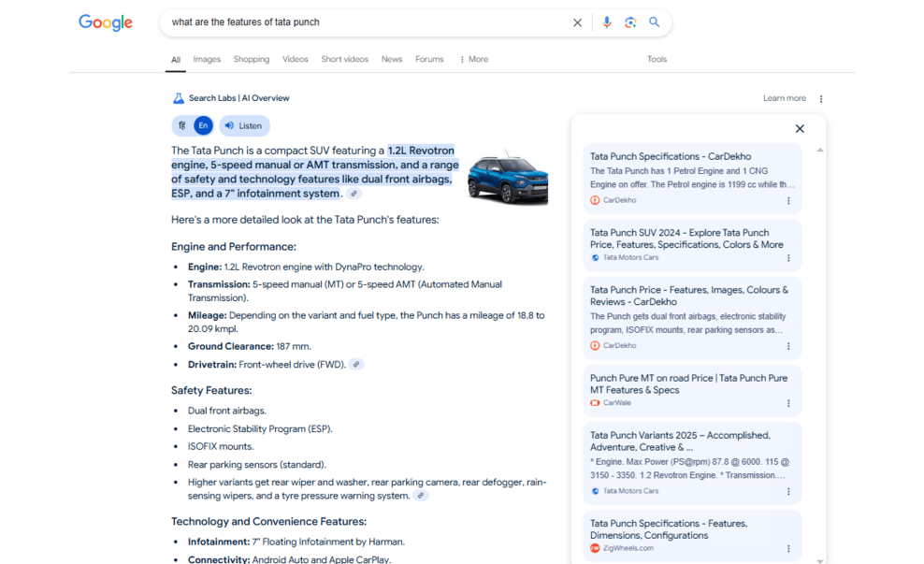The width and height of the screenshot is (924, 564).
Task: Switch to the Images tab
Action: point(207,59)
